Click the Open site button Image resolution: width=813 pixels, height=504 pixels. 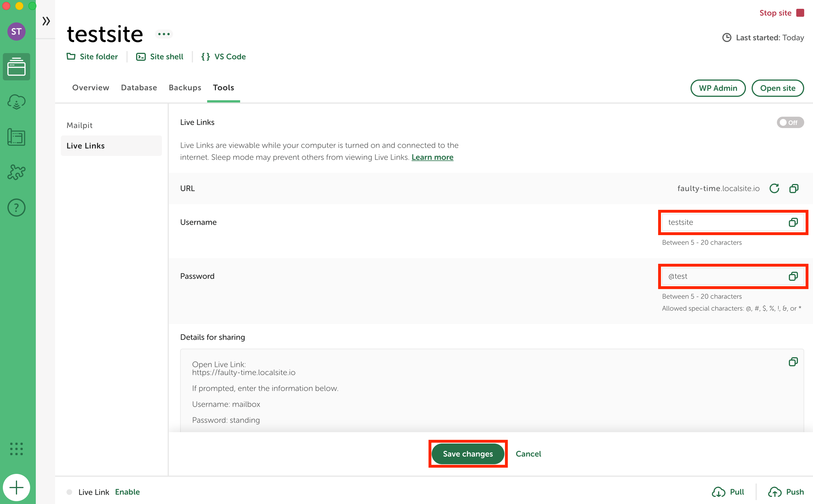coord(778,88)
